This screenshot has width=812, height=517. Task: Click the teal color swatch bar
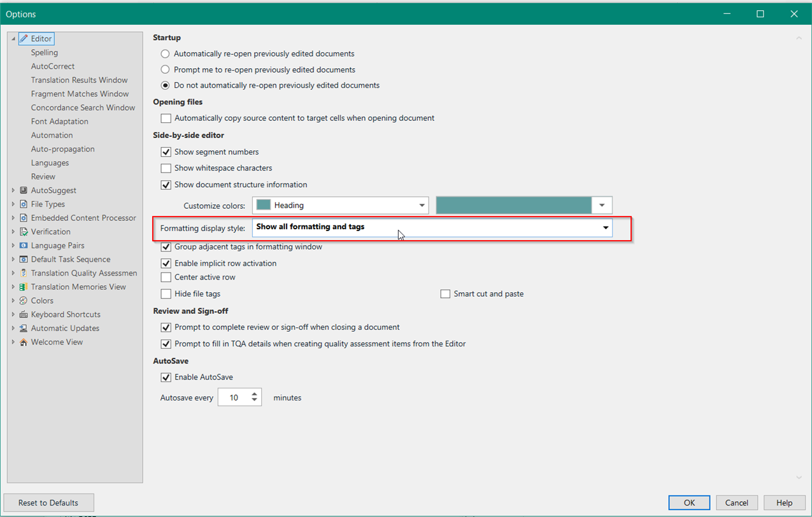pyautogui.click(x=514, y=205)
